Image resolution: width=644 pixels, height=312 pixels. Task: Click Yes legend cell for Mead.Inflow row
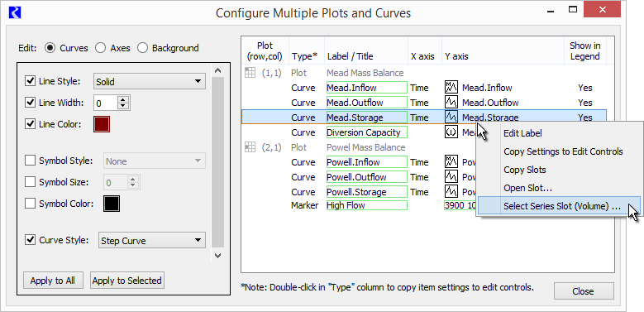pos(585,88)
